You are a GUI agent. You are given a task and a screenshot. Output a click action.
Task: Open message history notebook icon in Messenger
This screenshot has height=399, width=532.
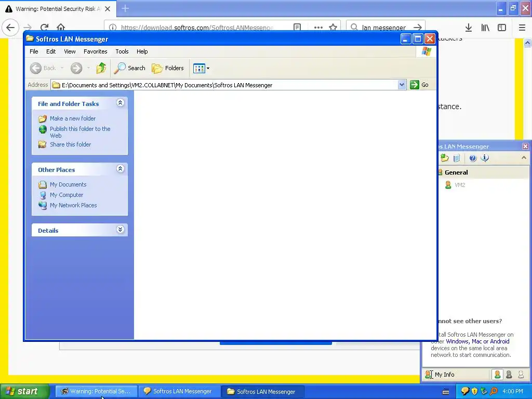[457, 158]
